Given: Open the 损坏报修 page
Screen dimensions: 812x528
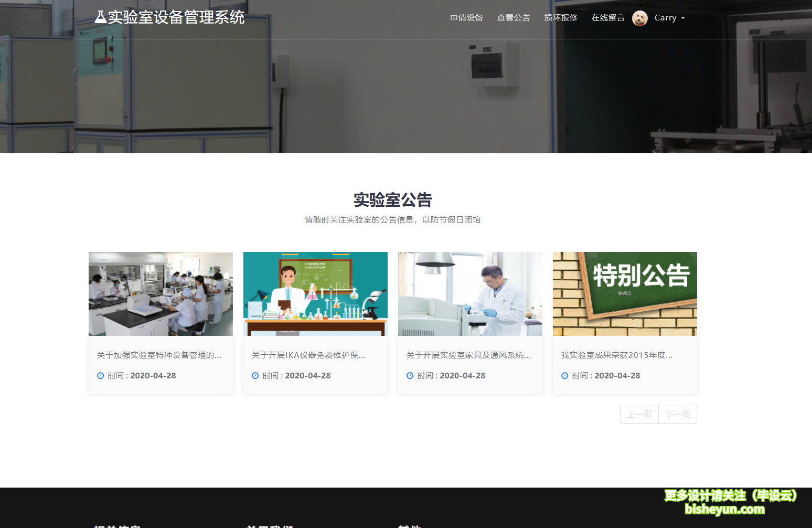Looking at the screenshot, I should tap(560, 17).
